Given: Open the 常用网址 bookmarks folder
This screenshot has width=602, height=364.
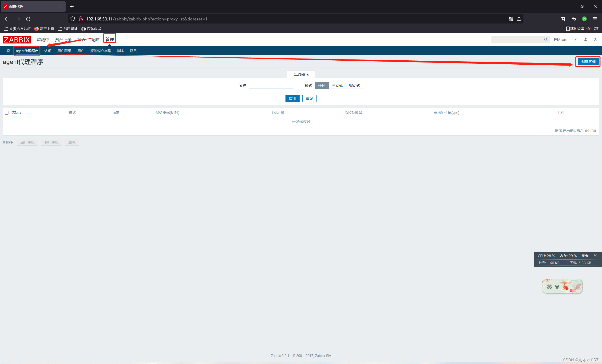Looking at the screenshot, I should (68, 29).
